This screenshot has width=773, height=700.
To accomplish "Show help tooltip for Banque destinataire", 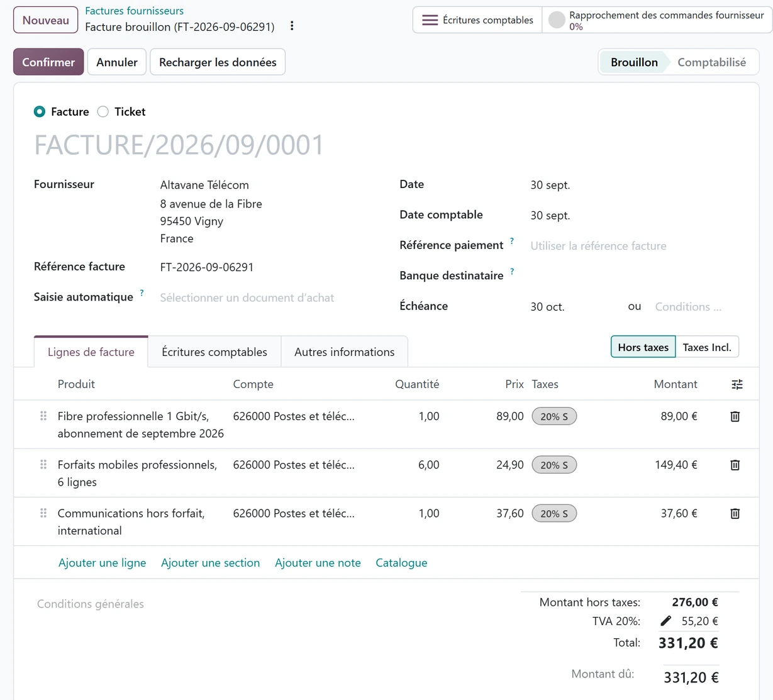I will click(x=512, y=271).
